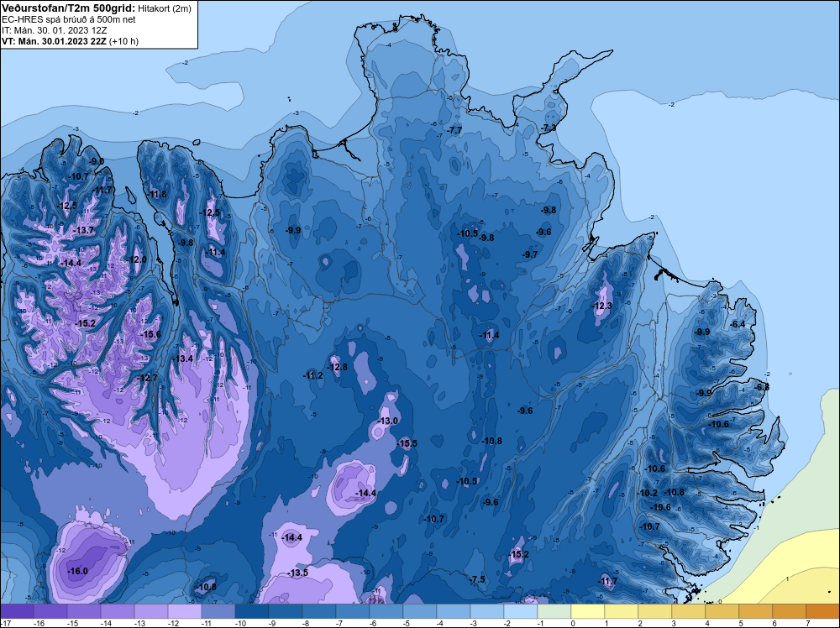Click the -13.0 temperature value
Image resolution: width=840 pixels, height=628 pixels.
click(387, 421)
